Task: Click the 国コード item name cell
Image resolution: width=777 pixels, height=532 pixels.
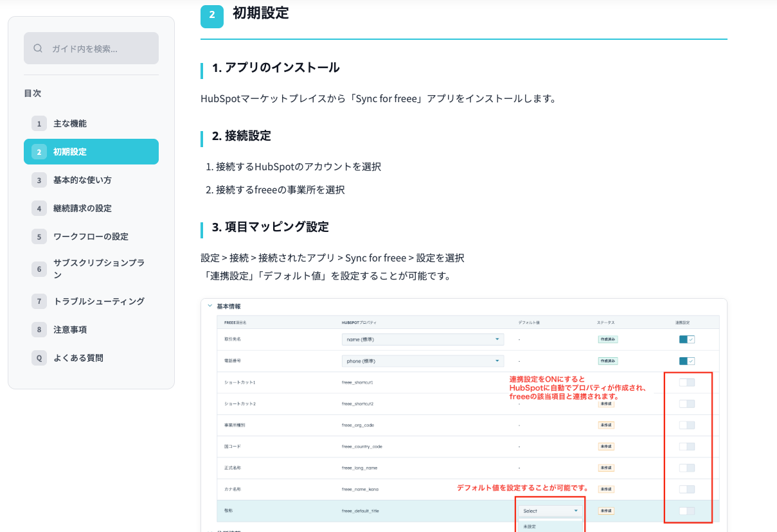Action: [233, 447]
